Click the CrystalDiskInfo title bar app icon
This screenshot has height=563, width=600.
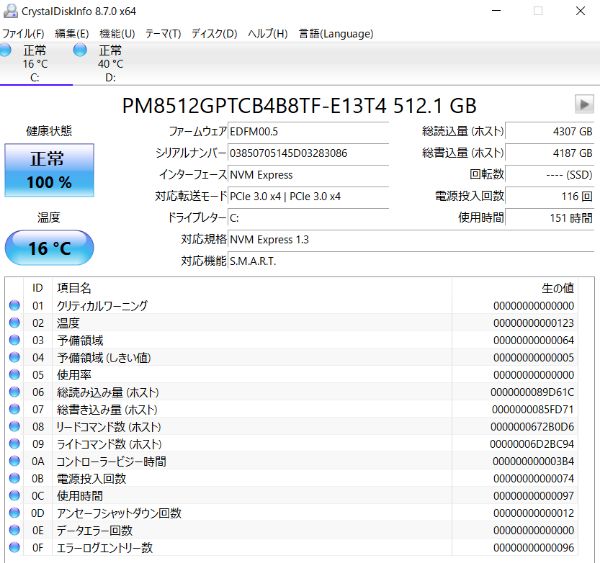pos(10,11)
